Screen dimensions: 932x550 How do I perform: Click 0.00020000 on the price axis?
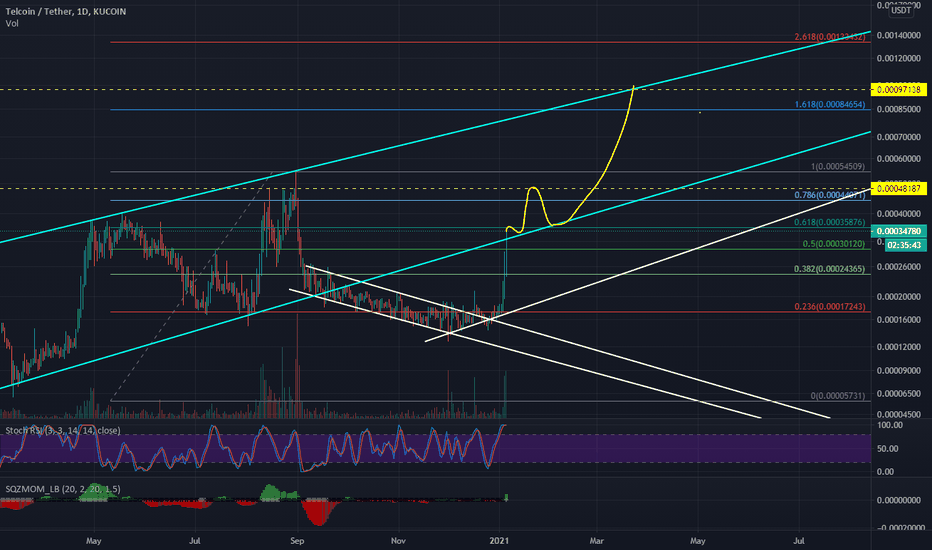(x=899, y=297)
